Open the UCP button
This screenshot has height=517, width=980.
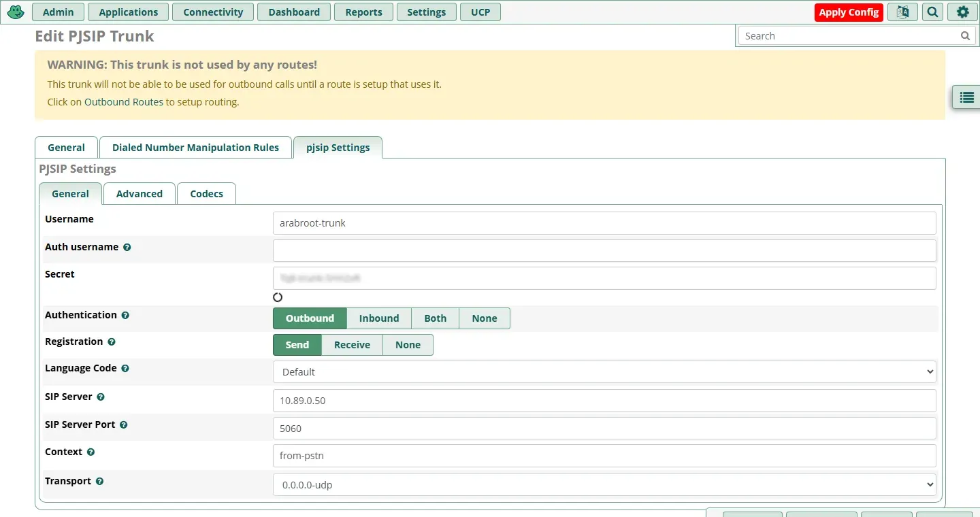(x=480, y=12)
